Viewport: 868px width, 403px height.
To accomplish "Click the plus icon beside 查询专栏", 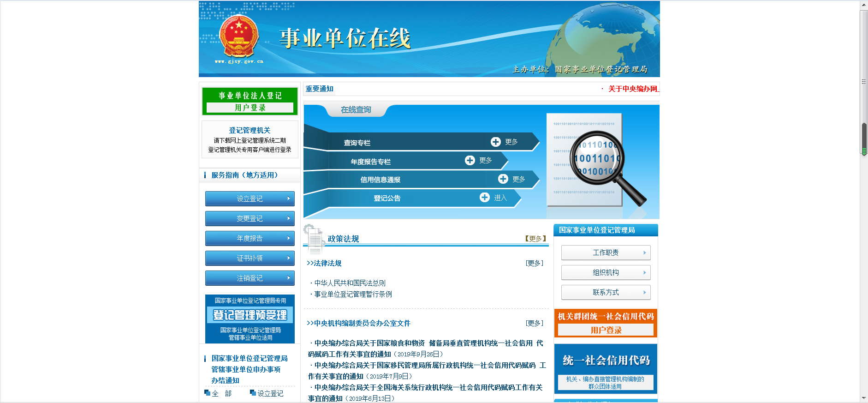I will (496, 142).
